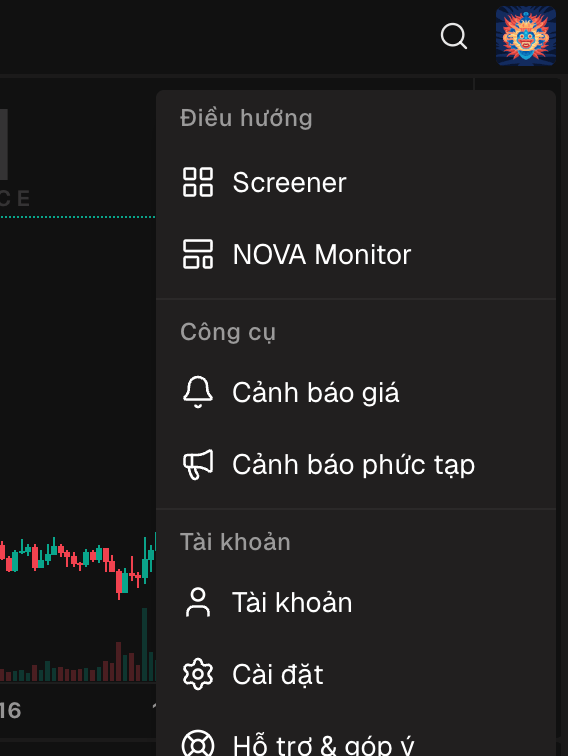Click the lifebuoy icon for support
The image size is (568, 756).
(x=198, y=745)
